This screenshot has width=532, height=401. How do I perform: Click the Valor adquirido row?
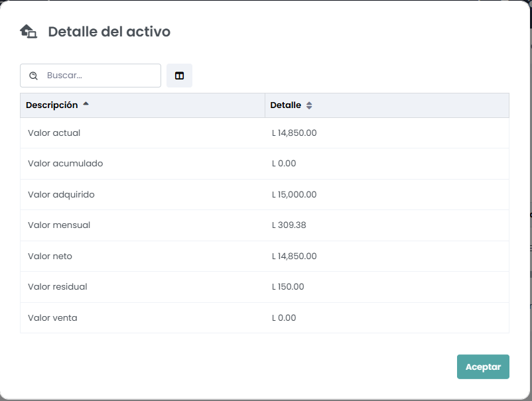point(62,195)
